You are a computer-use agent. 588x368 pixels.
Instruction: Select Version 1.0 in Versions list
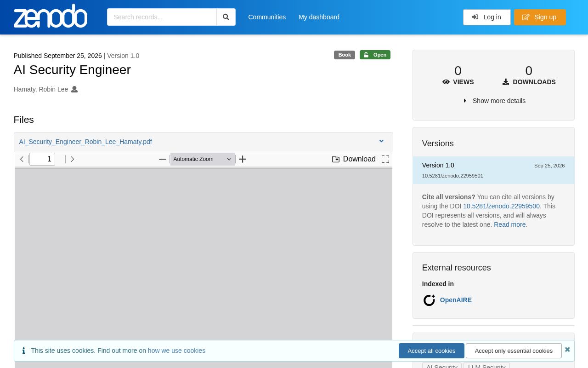click(493, 170)
